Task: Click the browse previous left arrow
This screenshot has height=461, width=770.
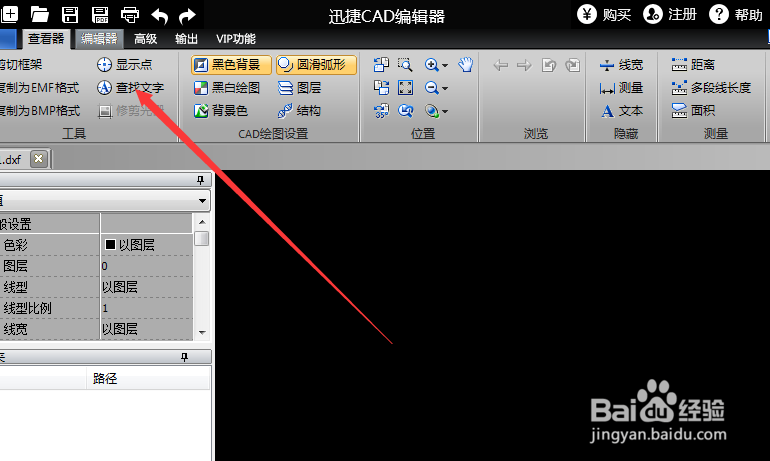Action: coord(500,65)
